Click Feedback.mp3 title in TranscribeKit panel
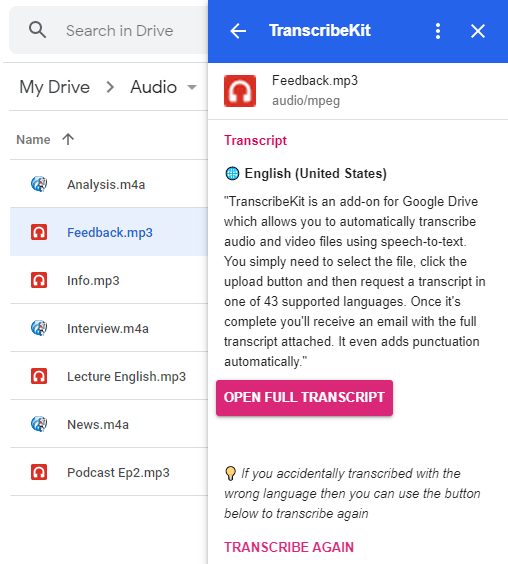 coord(315,80)
